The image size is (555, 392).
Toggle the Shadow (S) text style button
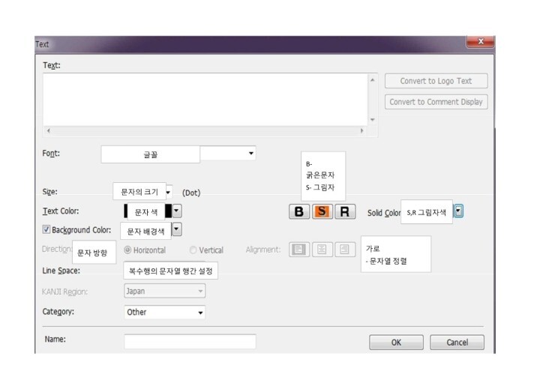322,211
